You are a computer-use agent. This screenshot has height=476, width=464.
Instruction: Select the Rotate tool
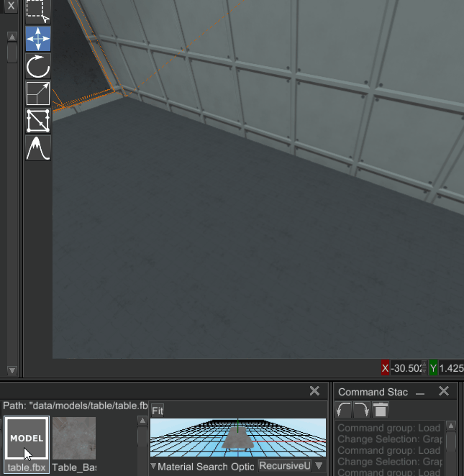click(38, 66)
